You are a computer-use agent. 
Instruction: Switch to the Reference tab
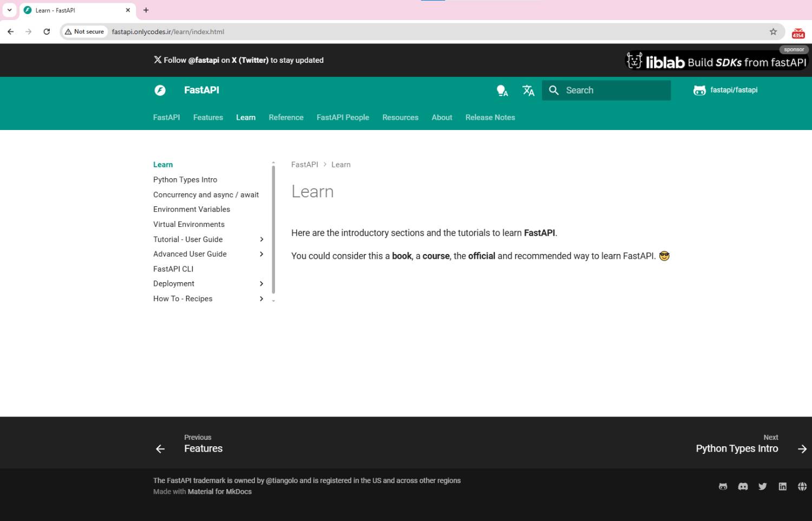(x=286, y=118)
